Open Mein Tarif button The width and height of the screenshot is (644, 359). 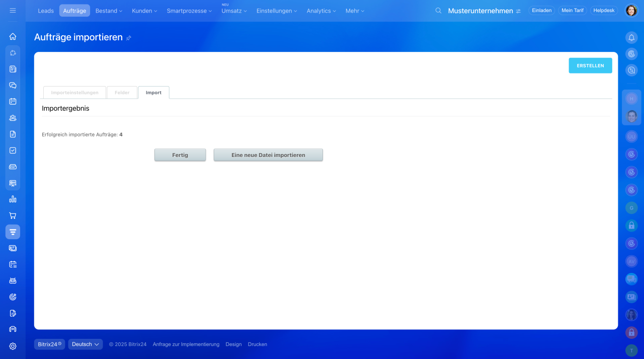click(573, 11)
